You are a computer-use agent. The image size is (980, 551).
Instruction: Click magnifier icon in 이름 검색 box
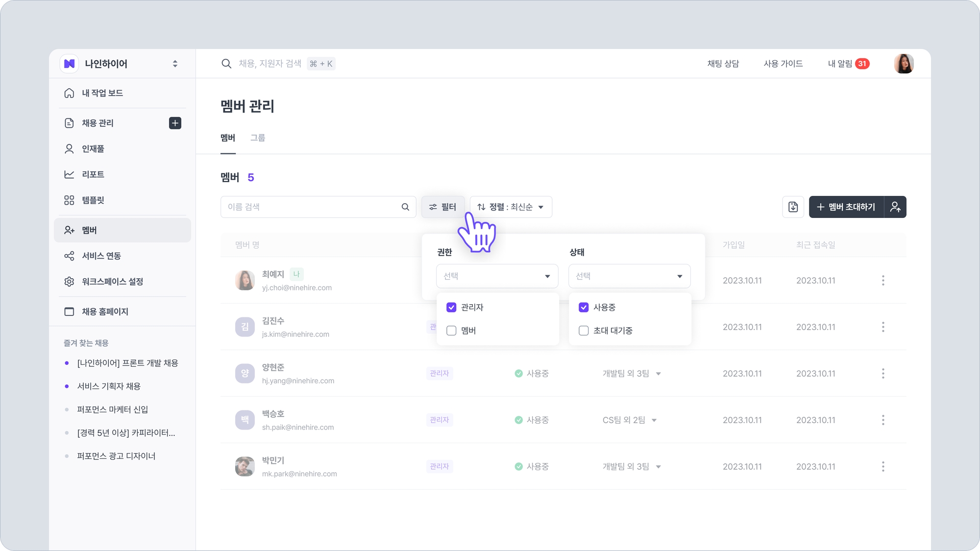[405, 207]
